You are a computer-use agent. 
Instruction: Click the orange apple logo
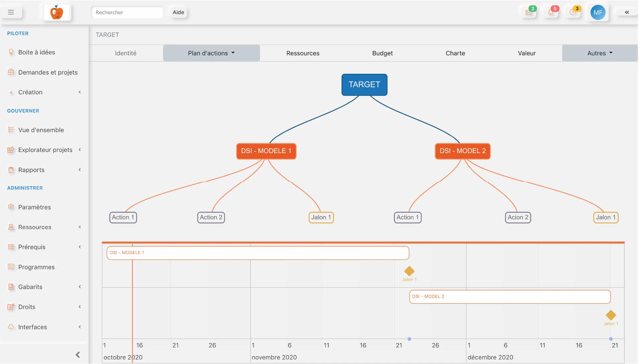coord(57,12)
